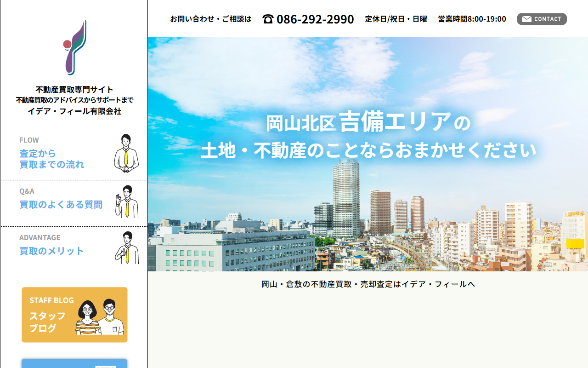Viewport: 588px width, 368px height.
Task: Click the 土地・不動産のことならおまかせください headline
Action: (x=368, y=150)
